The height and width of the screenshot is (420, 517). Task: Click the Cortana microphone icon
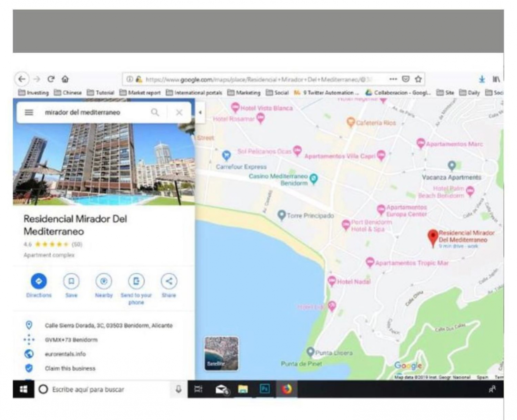(x=178, y=389)
